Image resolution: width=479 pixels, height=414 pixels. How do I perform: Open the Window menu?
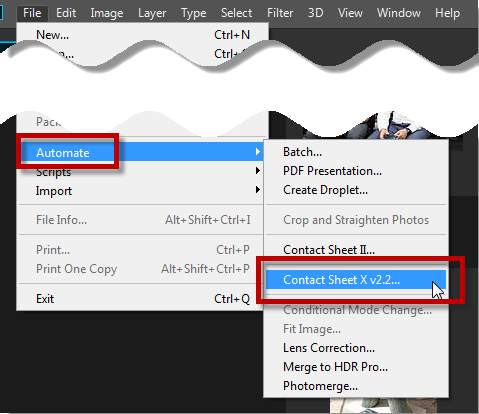pyautogui.click(x=399, y=13)
